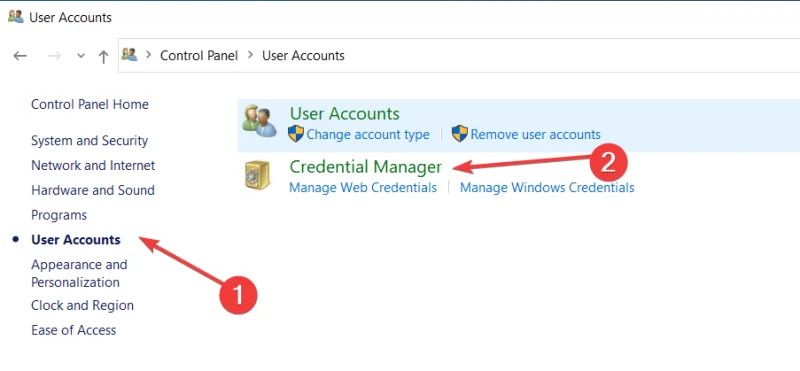This screenshot has width=800, height=371.
Task: Open the recent locations dropdown chevron
Action: point(81,56)
